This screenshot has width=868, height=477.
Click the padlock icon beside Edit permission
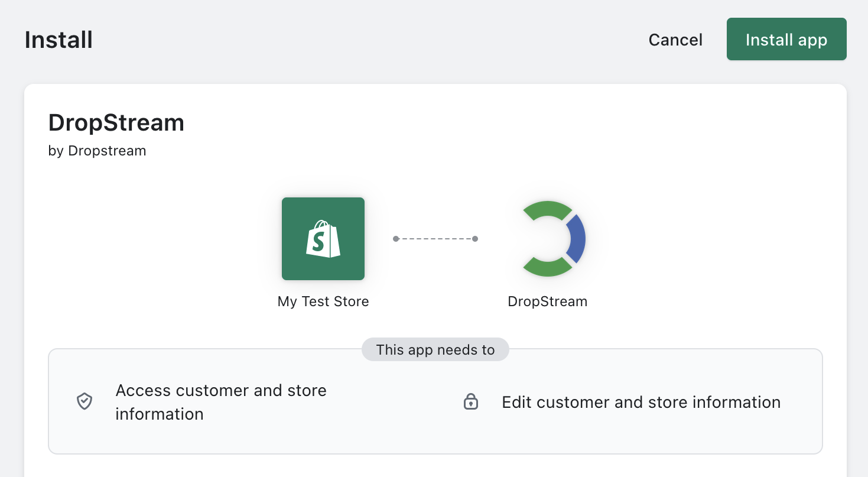point(470,402)
